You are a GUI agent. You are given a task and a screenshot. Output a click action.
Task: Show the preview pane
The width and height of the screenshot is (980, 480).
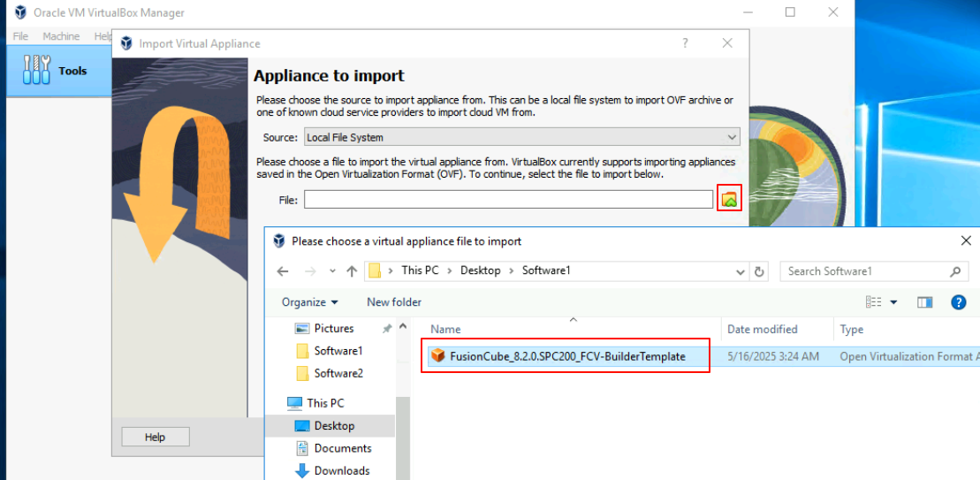pyautogui.click(x=925, y=302)
